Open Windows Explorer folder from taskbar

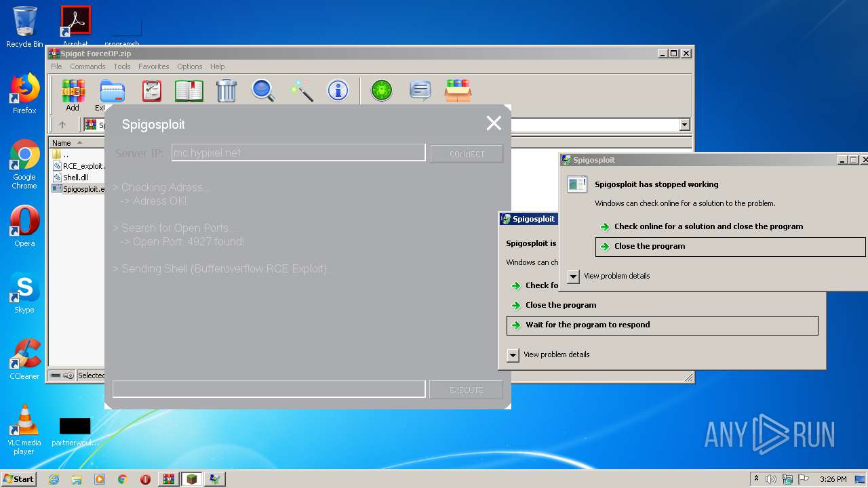coord(77,479)
